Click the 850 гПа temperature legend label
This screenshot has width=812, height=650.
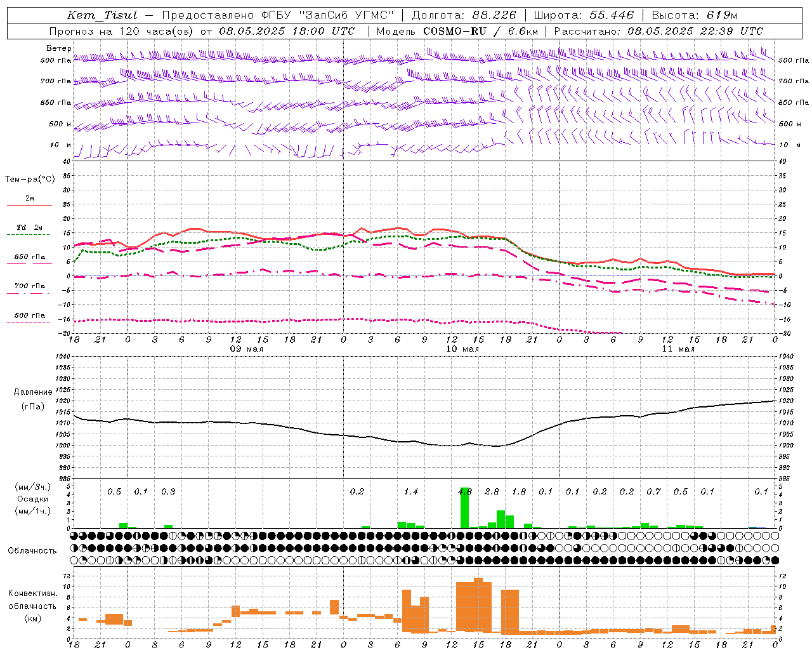pyautogui.click(x=30, y=257)
